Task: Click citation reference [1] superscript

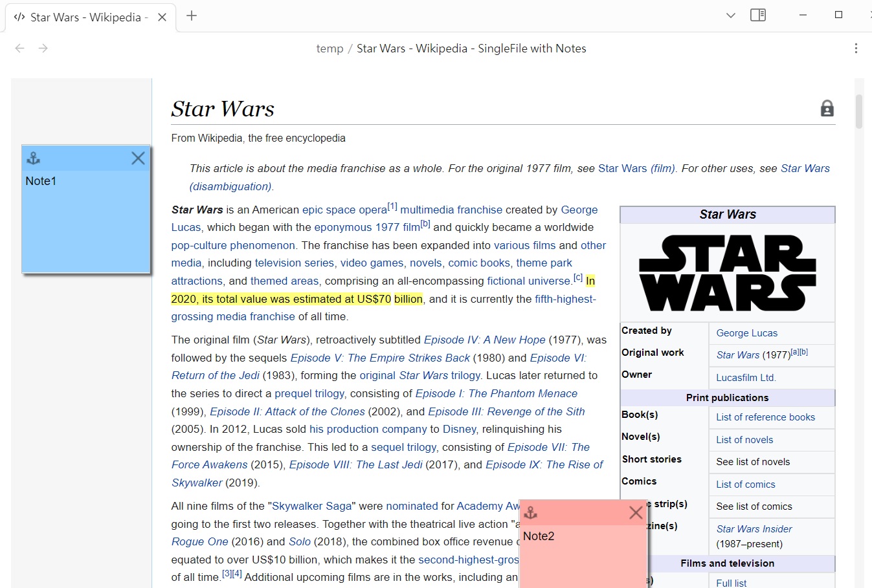Action: click(392, 206)
